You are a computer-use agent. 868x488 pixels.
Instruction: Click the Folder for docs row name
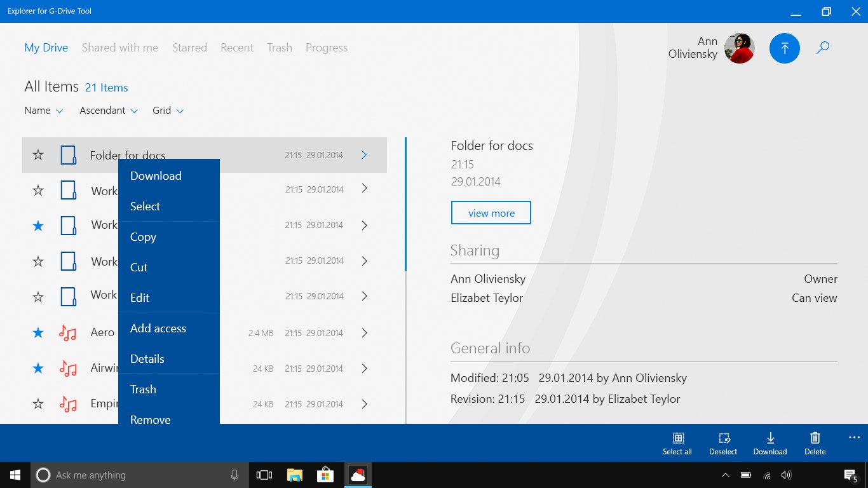coord(128,155)
